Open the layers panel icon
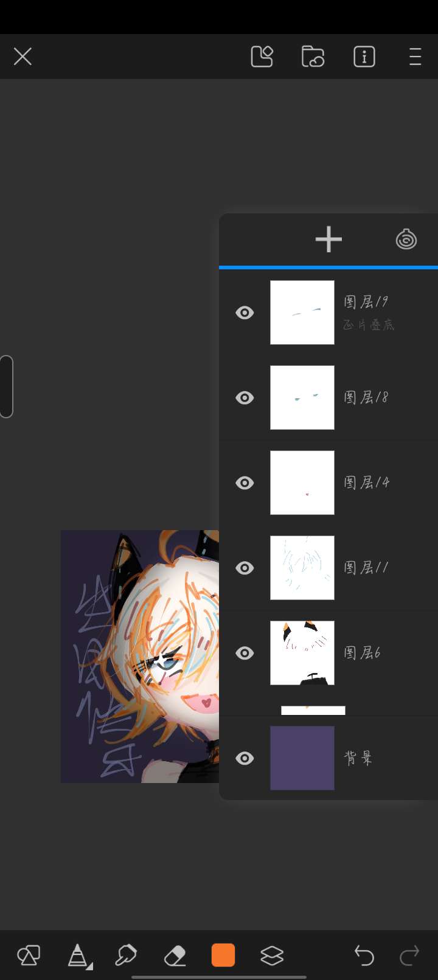This screenshot has height=980, width=438. 272,956
